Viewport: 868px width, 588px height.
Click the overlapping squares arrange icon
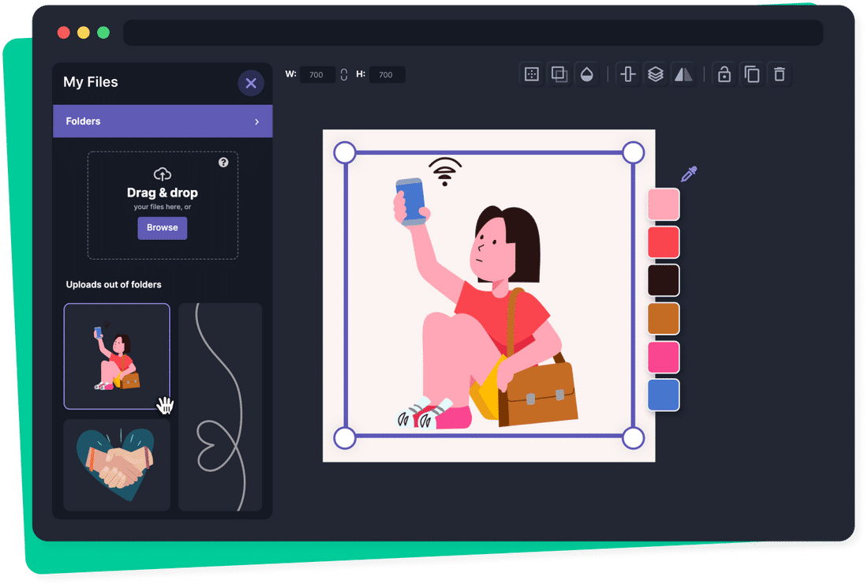pyautogui.click(x=559, y=74)
